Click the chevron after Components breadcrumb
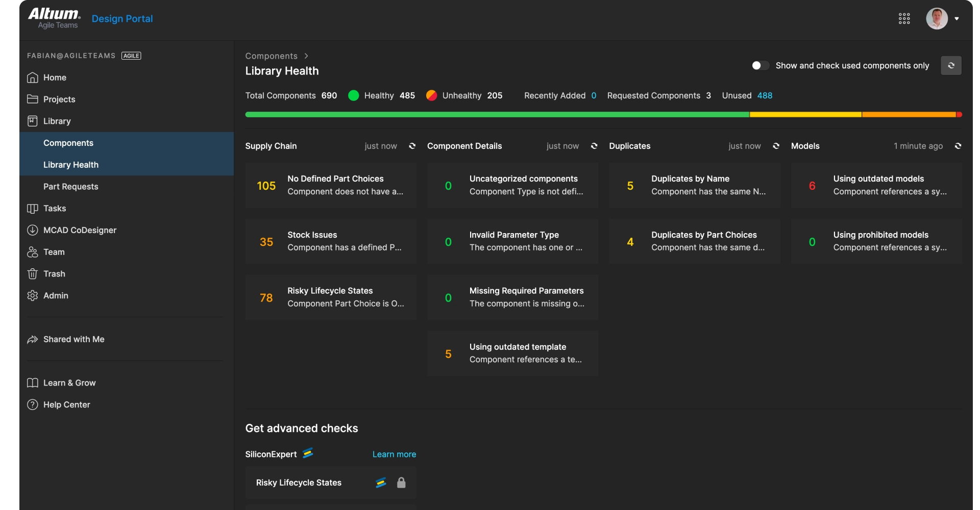Viewport: 980px width, 510px height. click(x=306, y=56)
